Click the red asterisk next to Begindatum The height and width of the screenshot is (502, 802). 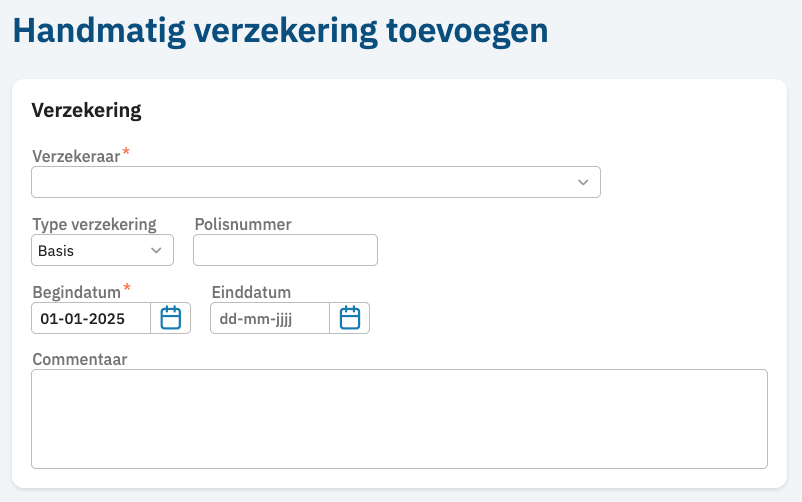pyautogui.click(x=128, y=289)
